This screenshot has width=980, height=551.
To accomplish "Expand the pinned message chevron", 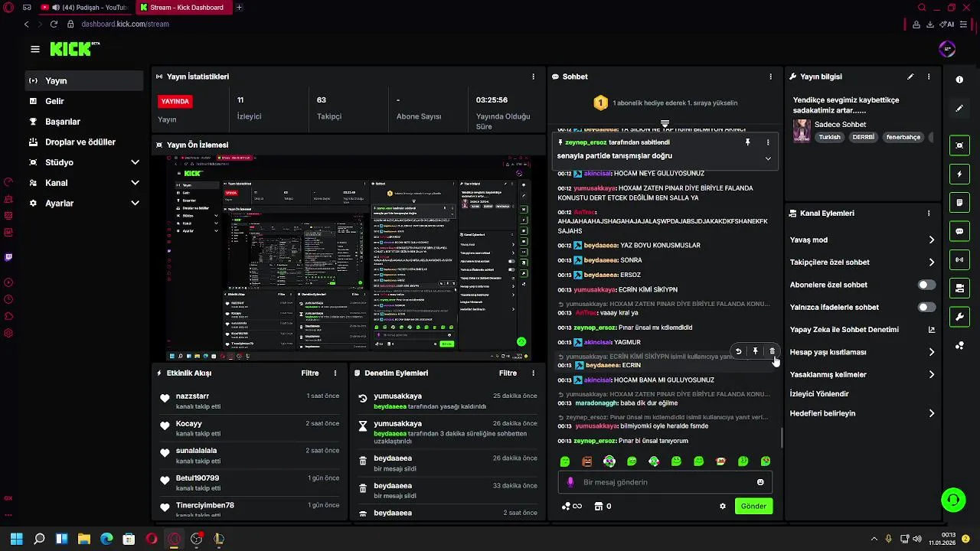I will pos(768,158).
